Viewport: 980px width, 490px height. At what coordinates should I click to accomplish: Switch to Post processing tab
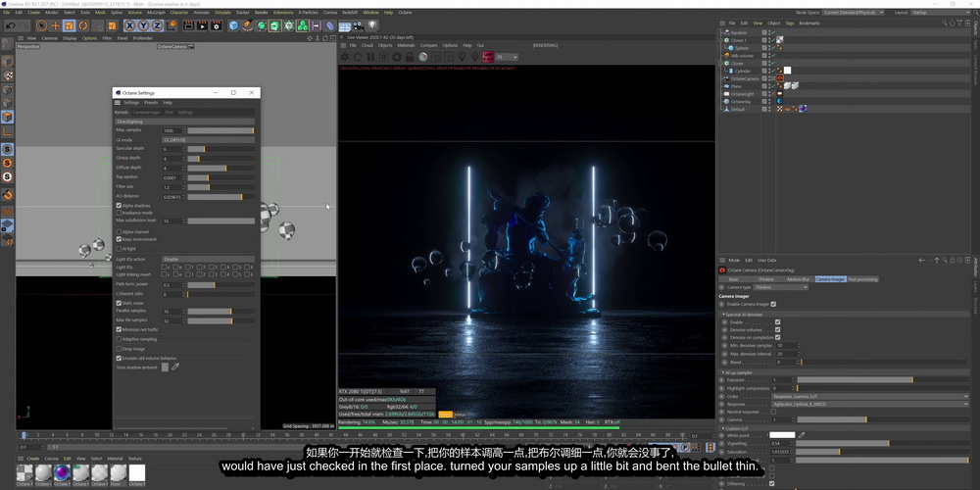[x=862, y=279]
